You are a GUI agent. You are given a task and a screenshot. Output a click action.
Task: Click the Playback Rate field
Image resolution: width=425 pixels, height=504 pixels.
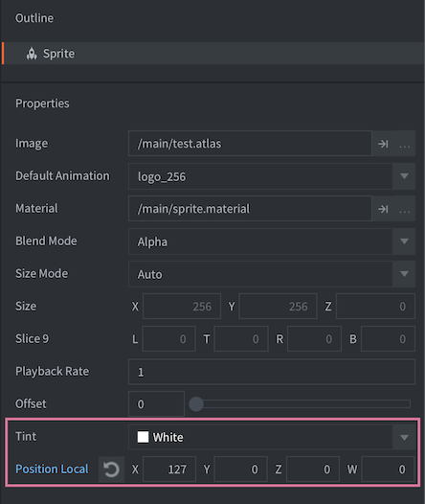tap(272, 372)
